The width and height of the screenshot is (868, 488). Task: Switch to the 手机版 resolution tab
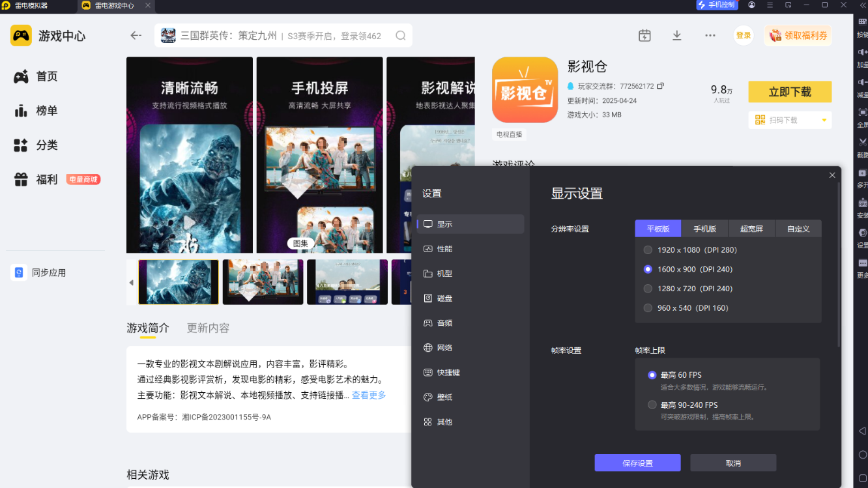point(704,229)
